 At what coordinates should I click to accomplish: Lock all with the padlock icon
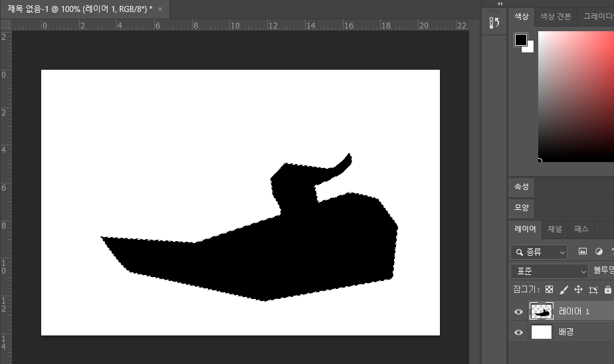click(607, 290)
